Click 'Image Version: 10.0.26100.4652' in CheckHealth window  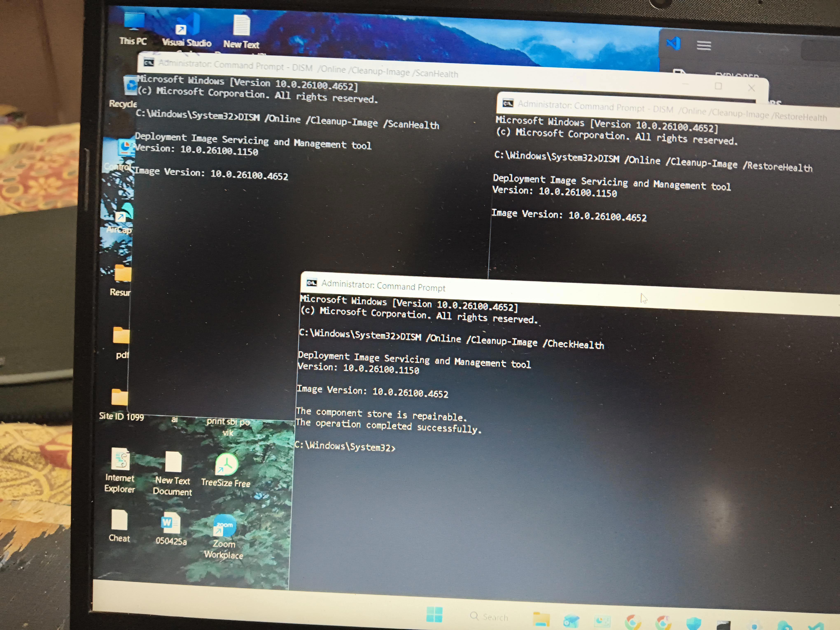pos(372,391)
